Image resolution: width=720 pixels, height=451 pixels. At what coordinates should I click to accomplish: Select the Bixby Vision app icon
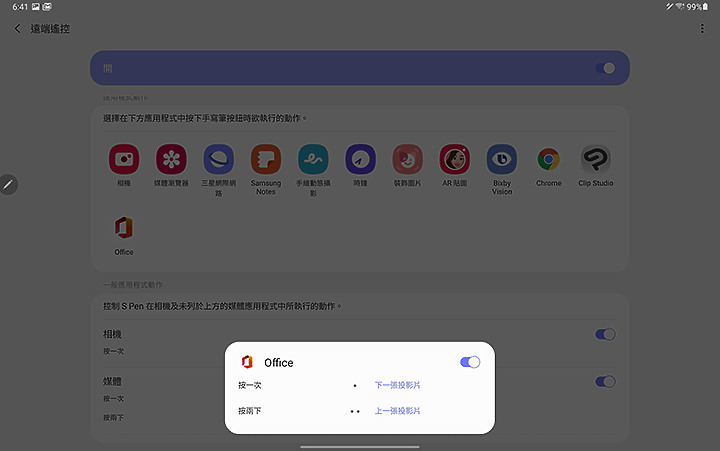coord(502,159)
